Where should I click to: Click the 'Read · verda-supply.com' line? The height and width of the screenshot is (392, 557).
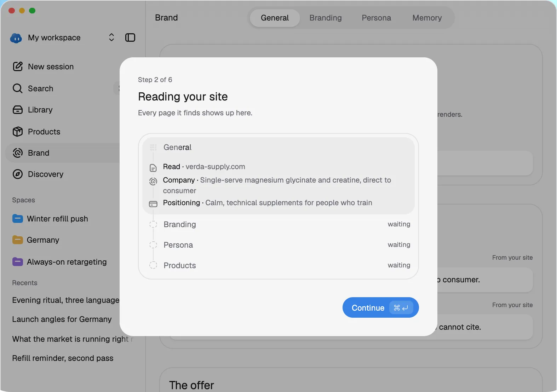[x=204, y=167]
